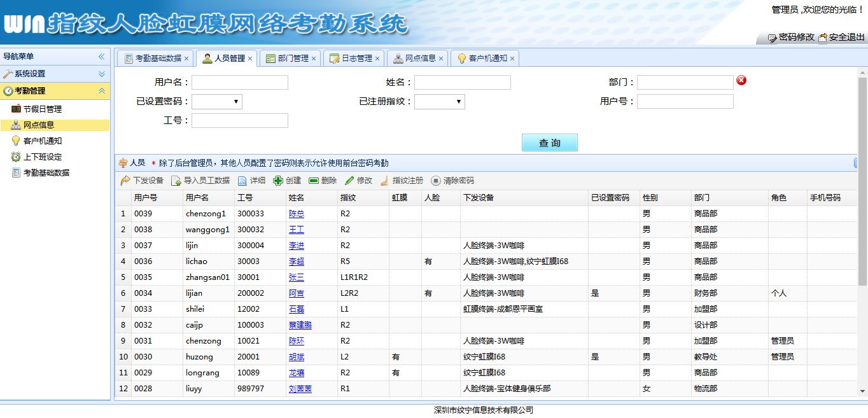Click the 清除密码 clear password icon
Viewport: 868px width, 418px height.
coord(436,181)
